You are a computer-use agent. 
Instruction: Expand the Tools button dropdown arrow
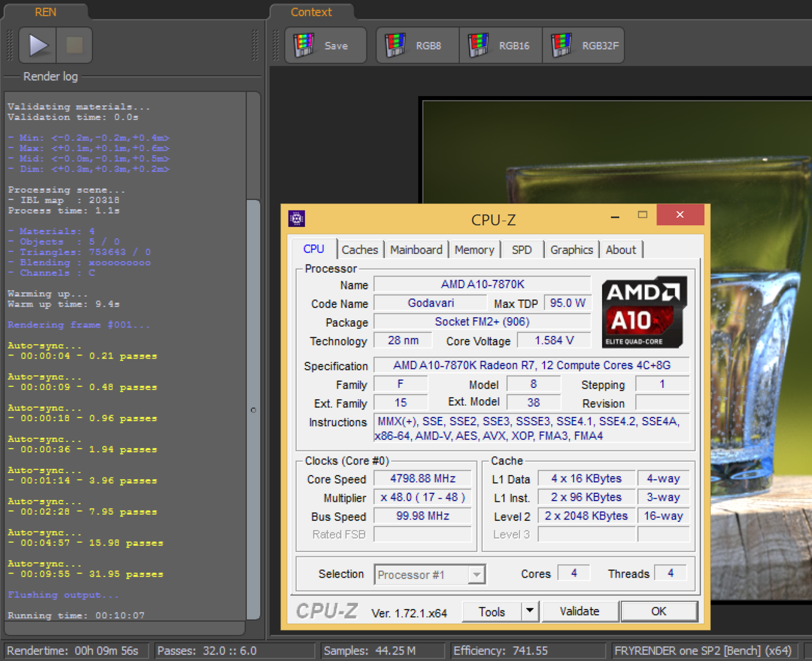(x=530, y=611)
